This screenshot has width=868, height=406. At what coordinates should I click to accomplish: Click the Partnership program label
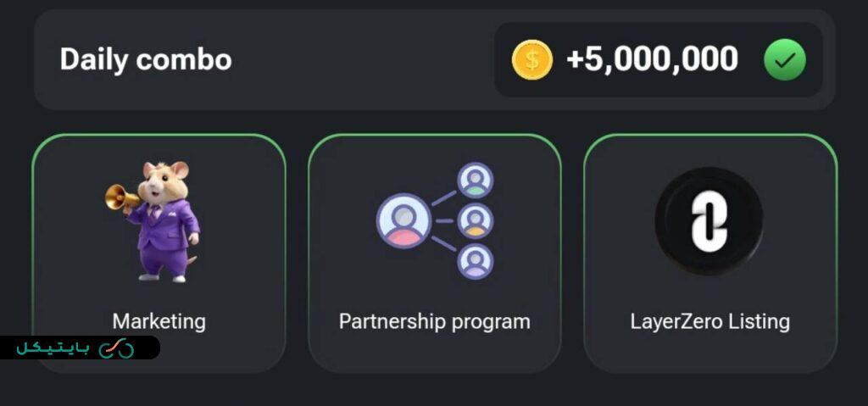(435, 322)
